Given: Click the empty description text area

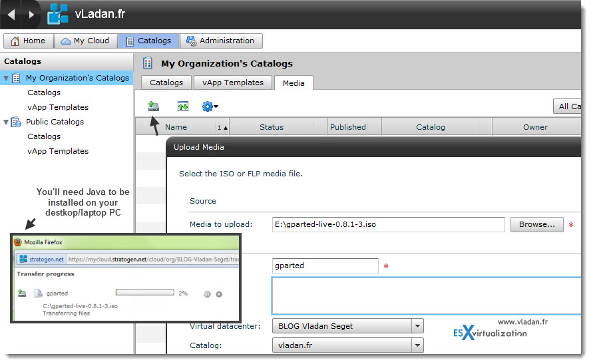Looking at the screenshot, I should click(x=426, y=296).
